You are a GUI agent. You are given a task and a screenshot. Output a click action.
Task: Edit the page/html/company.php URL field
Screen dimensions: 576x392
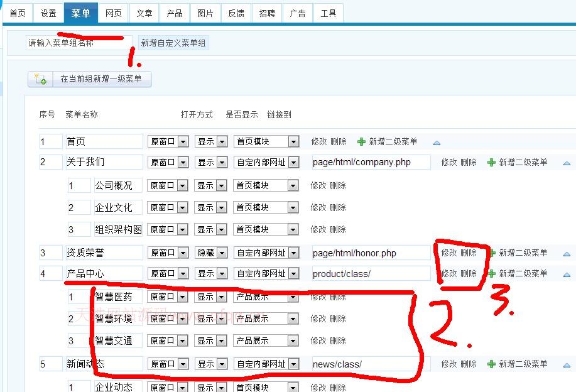371,162
